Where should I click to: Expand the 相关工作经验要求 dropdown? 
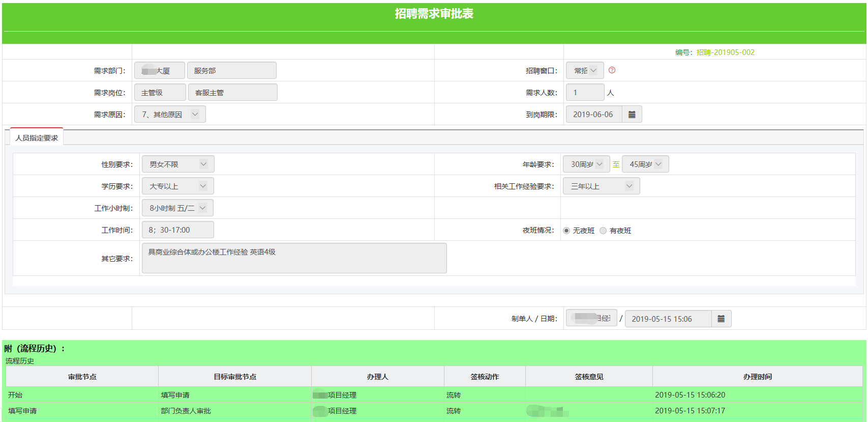601,186
